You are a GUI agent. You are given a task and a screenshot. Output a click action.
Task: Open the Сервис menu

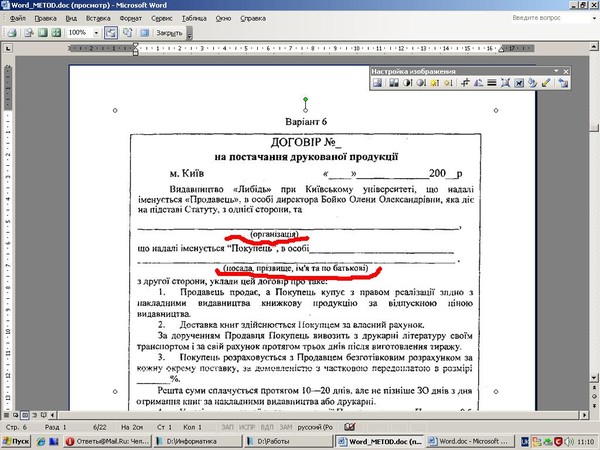[161, 18]
